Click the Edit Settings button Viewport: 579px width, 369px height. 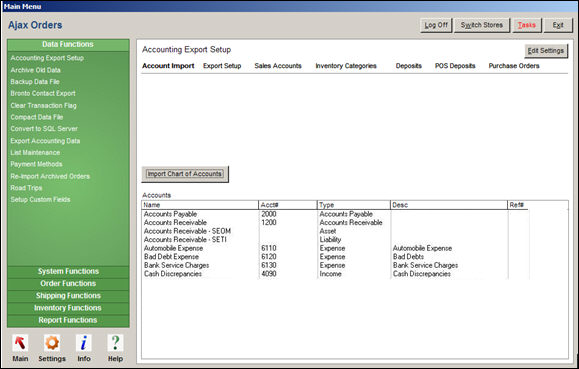[x=546, y=51]
